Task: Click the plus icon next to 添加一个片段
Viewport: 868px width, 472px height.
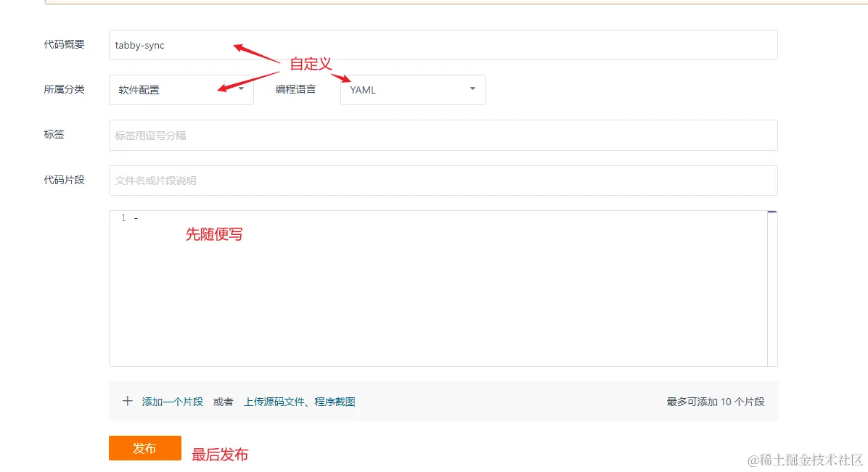Action: 127,401
